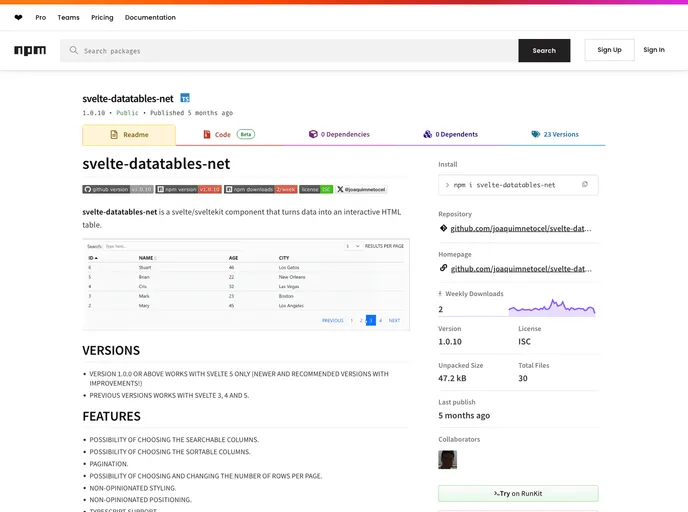Viewport: 688px width, 512px height.
Task: Click the Sign In link
Action: click(x=654, y=50)
